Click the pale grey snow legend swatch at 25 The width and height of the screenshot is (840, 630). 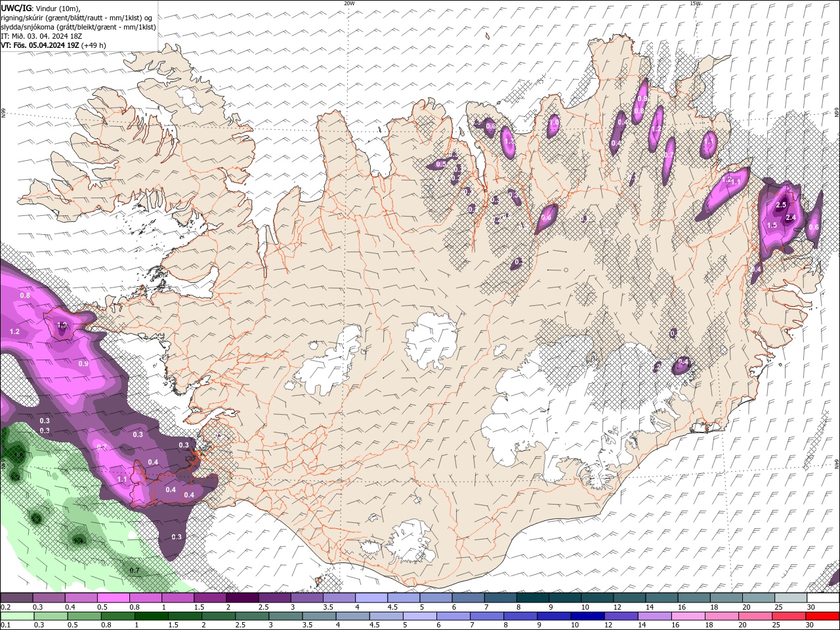[791, 598]
